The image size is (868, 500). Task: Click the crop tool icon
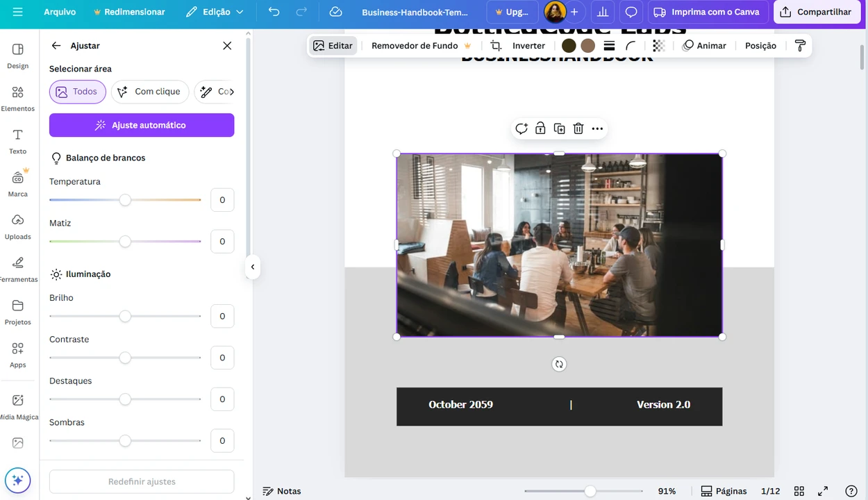[496, 46]
